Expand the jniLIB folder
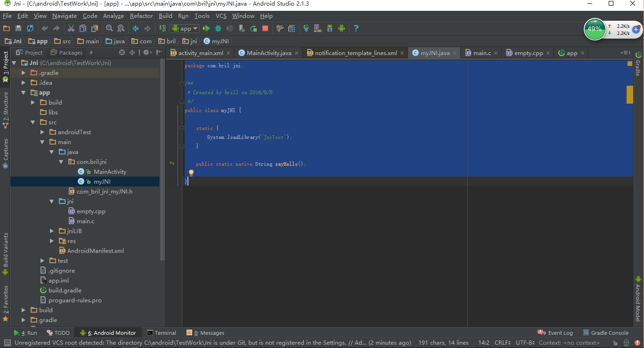The height and width of the screenshot is (348, 644). 51,231
